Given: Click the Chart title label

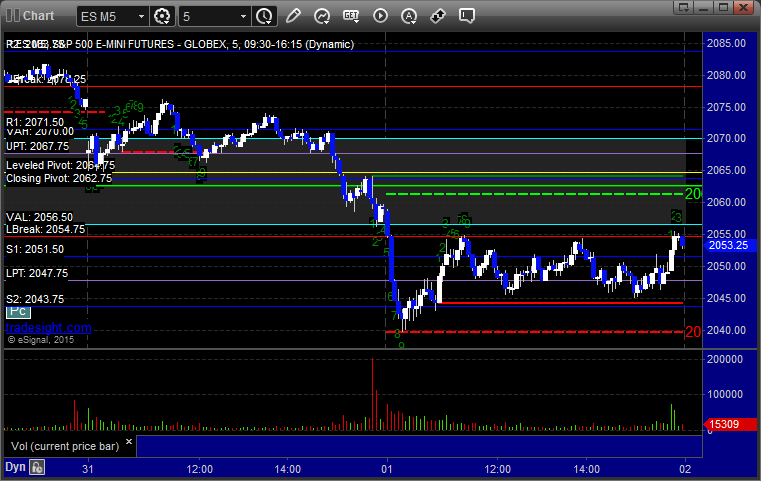Looking at the screenshot, I should point(38,16).
